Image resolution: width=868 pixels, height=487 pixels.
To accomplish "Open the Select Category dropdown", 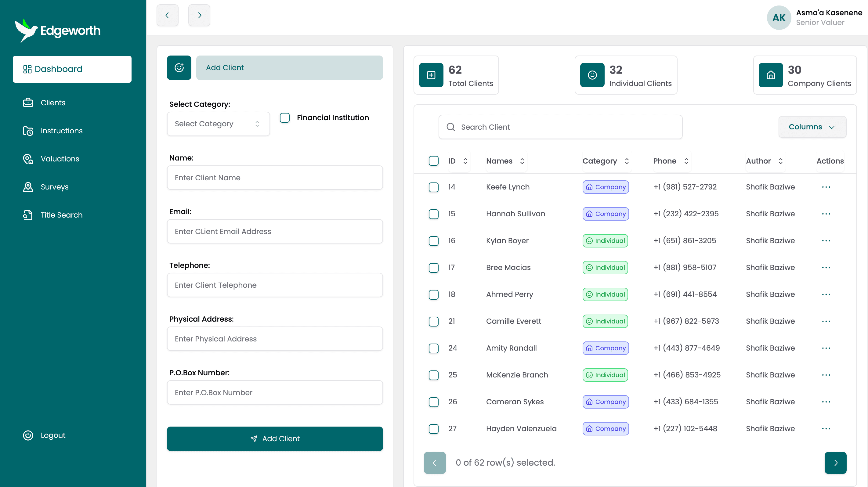I will point(218,124).
